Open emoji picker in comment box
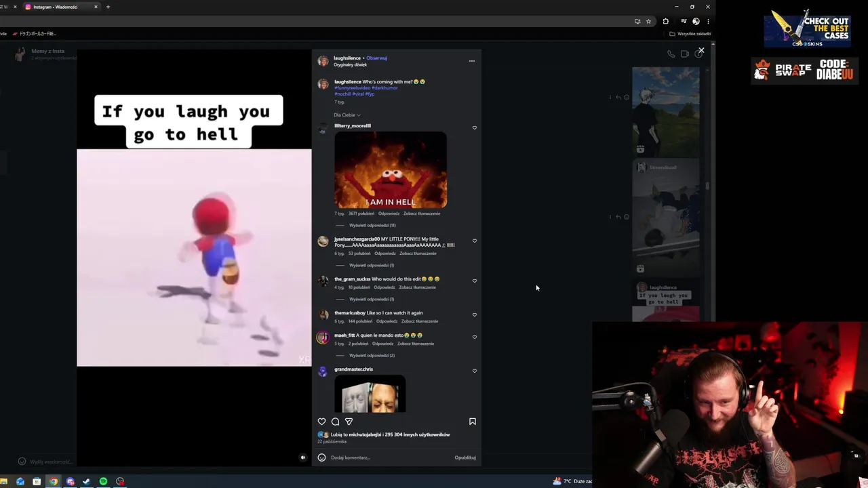This screenshot has height=488, width=868. point(321,457)
